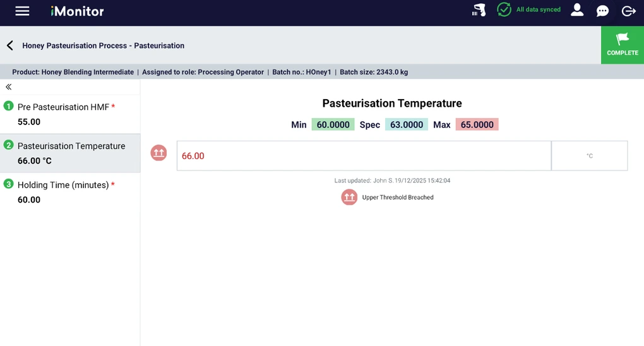Viewport: 644px width, 346px height.
Task: Click the 66.00 °C value in sidebar
Action: 35,161
